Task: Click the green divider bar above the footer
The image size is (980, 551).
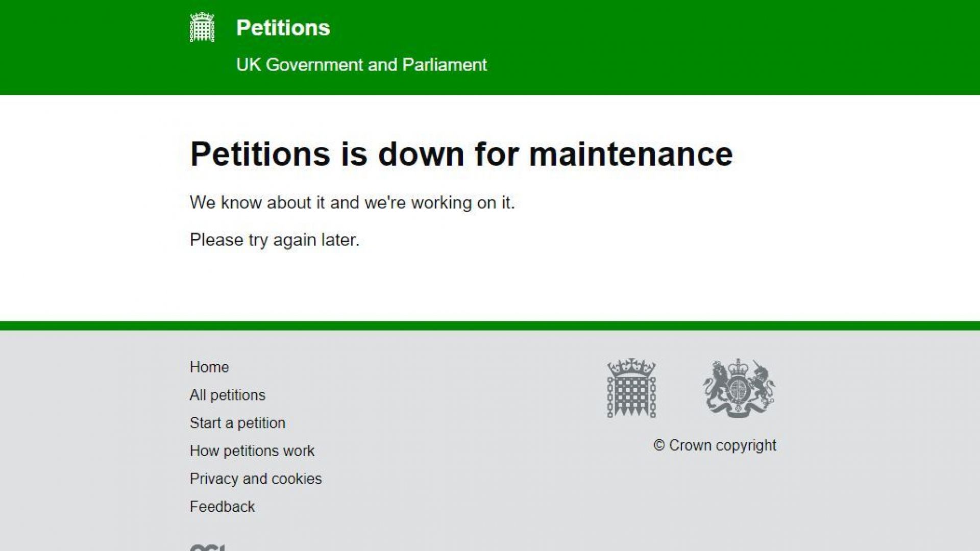Action: point(490,325)
